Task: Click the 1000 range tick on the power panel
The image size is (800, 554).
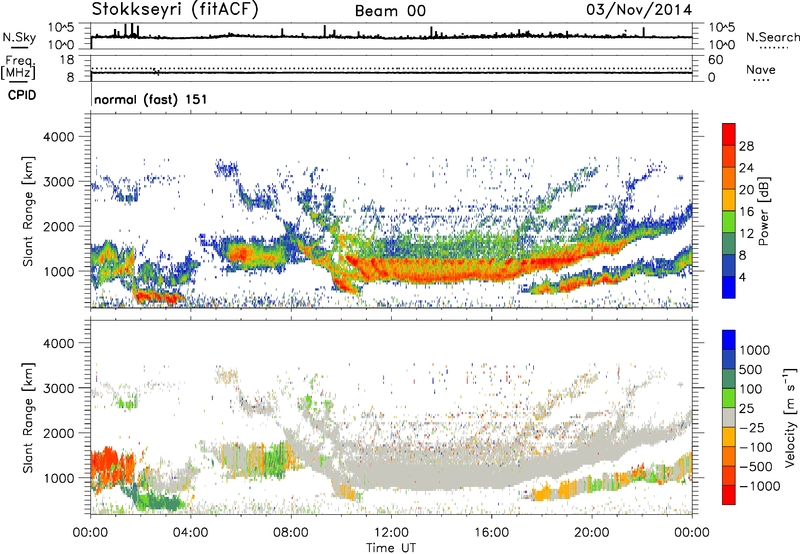Action: point(59,271)
